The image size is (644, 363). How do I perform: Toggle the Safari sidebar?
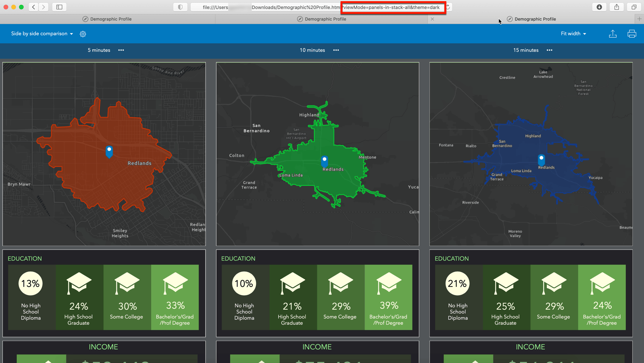(x=59, y=7)
